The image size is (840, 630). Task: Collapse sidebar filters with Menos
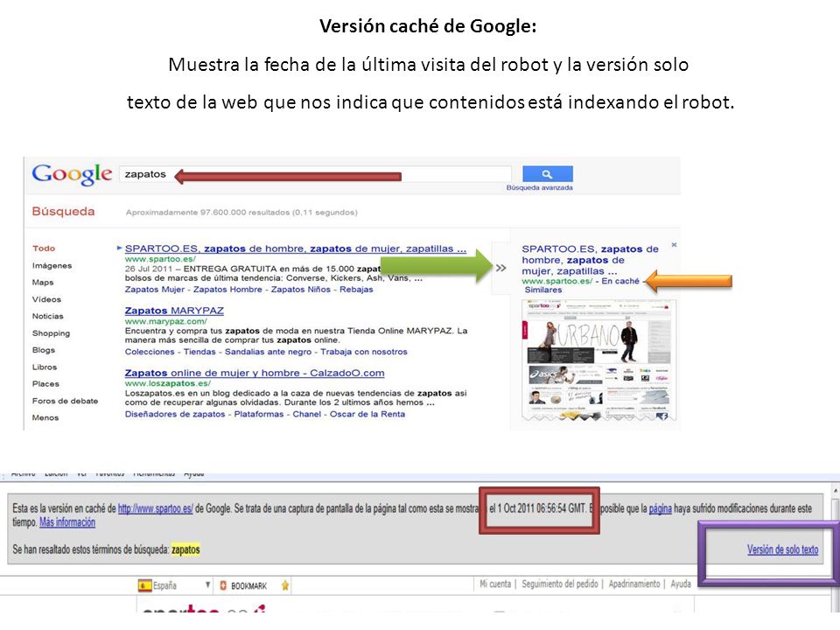tap(45, 417)
